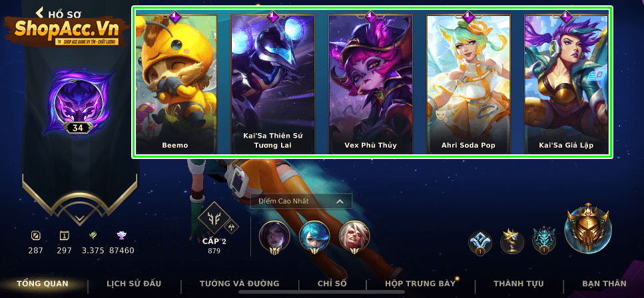Switch to the Lịch Sử Đấu tab
644x298 pixels.
click(x=134, y=283)
